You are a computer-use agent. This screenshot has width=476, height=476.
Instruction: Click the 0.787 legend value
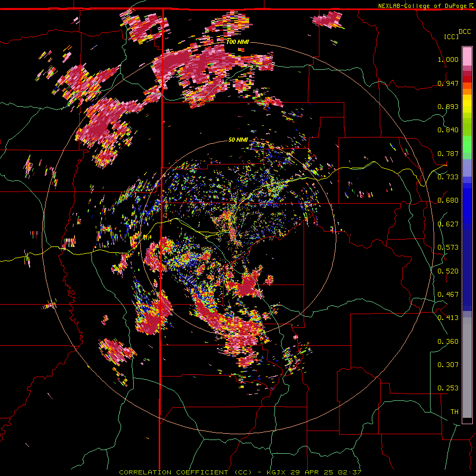point(448,153)
